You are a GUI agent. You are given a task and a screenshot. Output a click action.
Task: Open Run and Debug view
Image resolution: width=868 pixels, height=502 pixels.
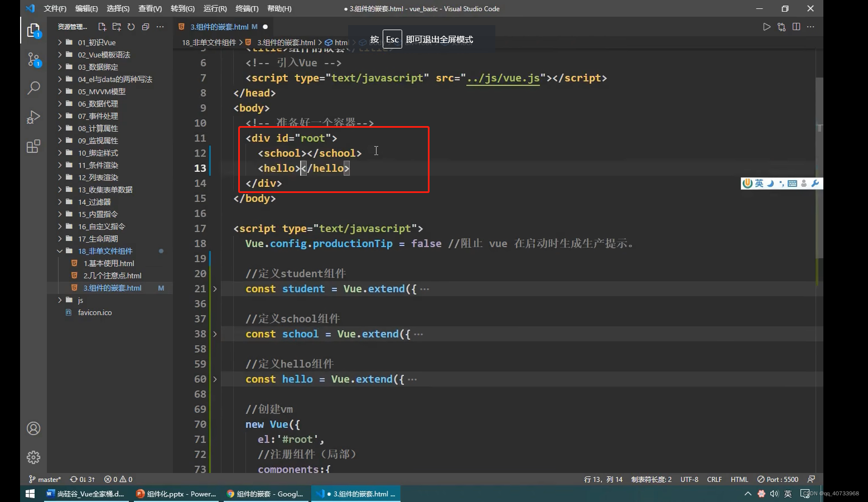33,117
